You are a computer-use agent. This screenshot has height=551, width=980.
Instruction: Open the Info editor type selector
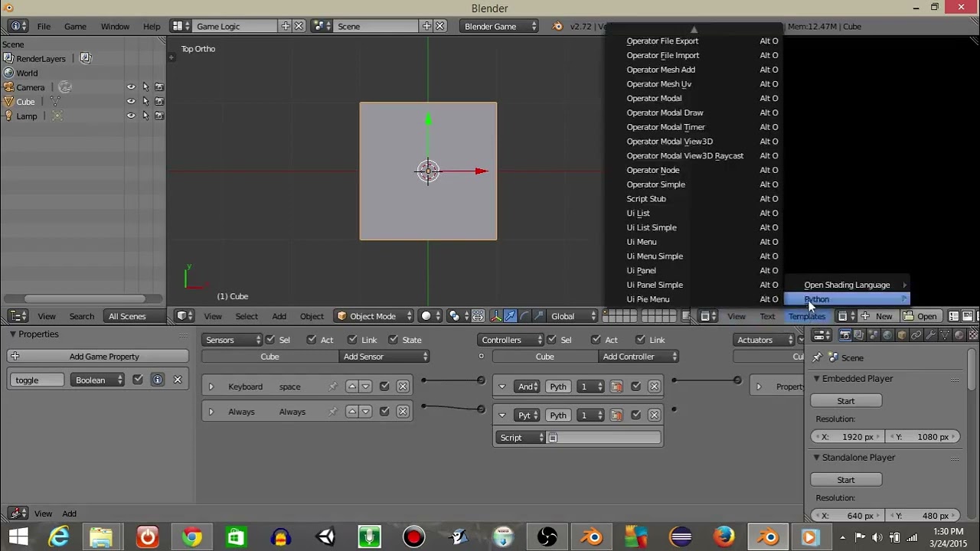click(x=18, y=26)
